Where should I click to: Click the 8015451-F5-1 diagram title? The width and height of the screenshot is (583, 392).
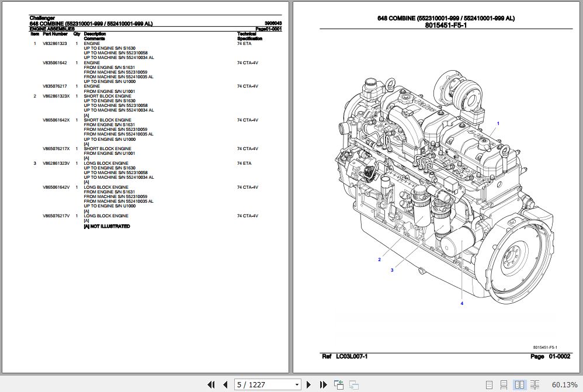pyautogui.click(x=445, y=24)
